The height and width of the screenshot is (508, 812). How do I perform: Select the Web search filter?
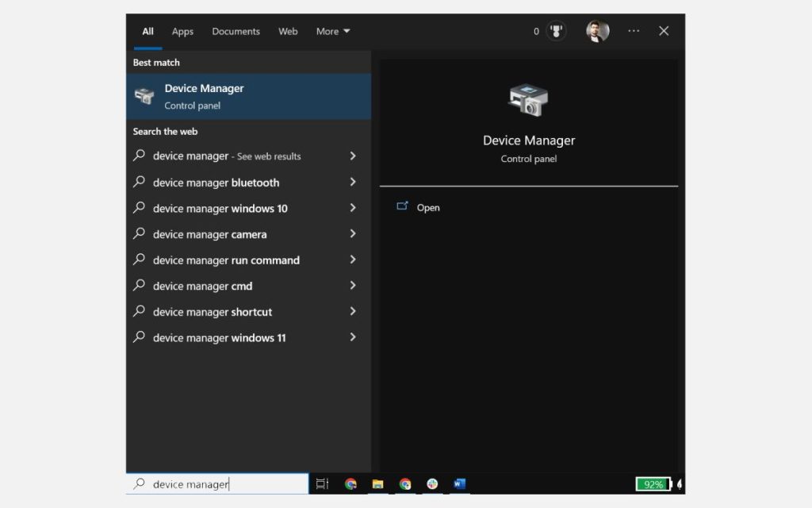[288, 31]
